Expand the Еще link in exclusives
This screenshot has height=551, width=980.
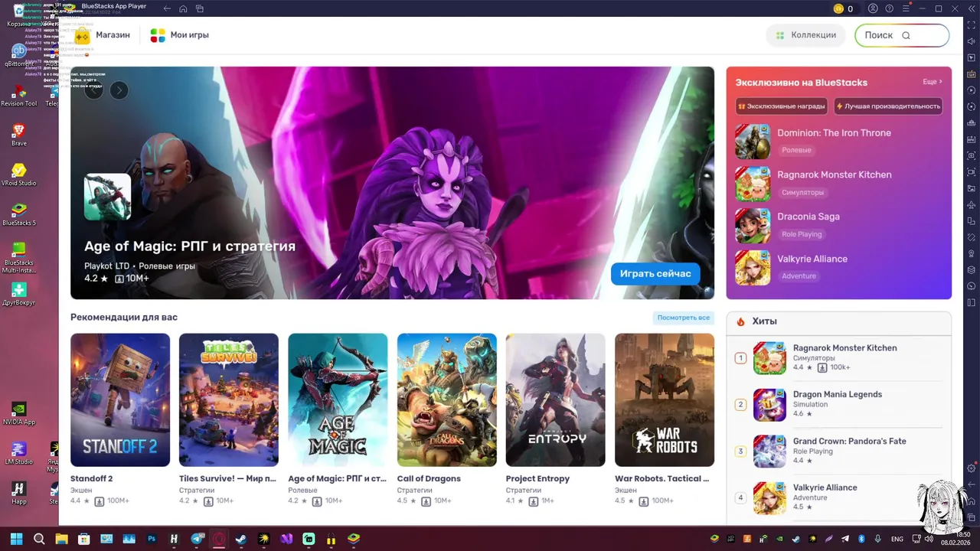pos(933,82)
